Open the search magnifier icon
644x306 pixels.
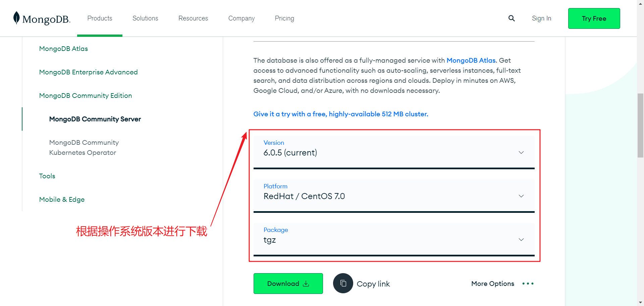tap(512, 18)
